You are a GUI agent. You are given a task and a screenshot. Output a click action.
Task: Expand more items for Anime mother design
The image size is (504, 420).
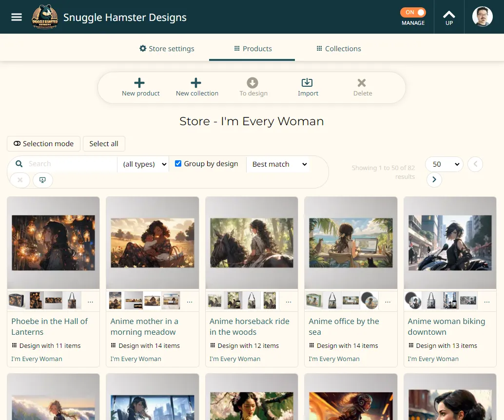pyautogui.click(x=190, y=302)
